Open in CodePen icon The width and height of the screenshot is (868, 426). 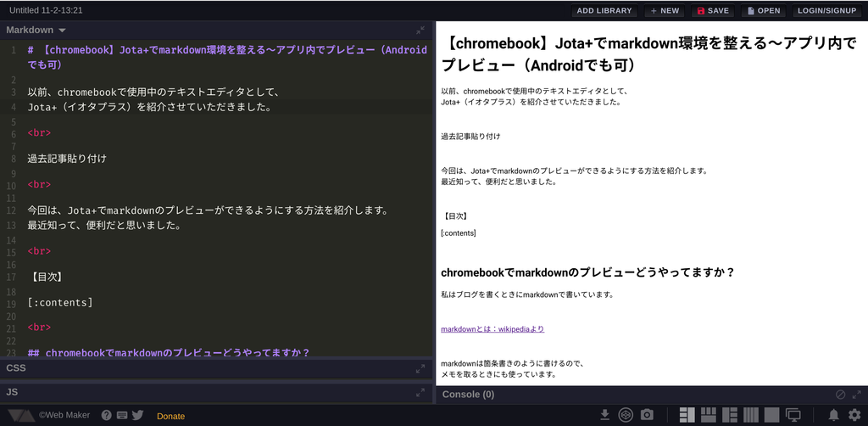626,414
